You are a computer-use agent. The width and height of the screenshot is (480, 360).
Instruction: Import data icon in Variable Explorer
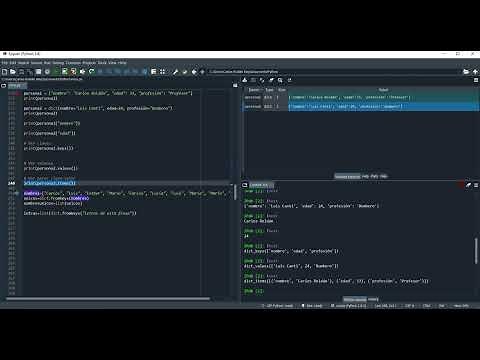245,80
